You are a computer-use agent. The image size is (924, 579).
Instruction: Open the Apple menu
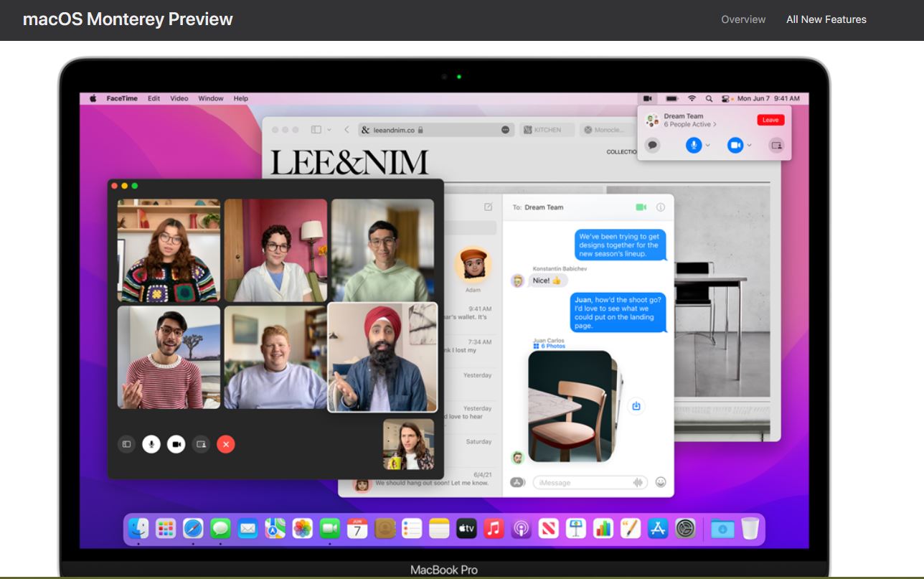pos(93,98)
